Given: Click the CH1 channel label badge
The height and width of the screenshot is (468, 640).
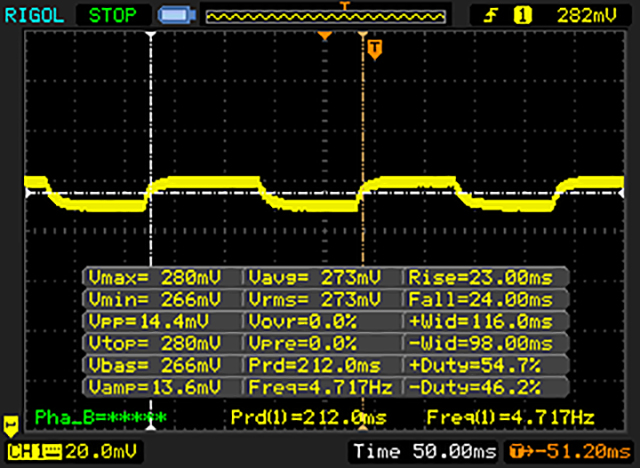Looking at the screenshot, I should 34,452.
